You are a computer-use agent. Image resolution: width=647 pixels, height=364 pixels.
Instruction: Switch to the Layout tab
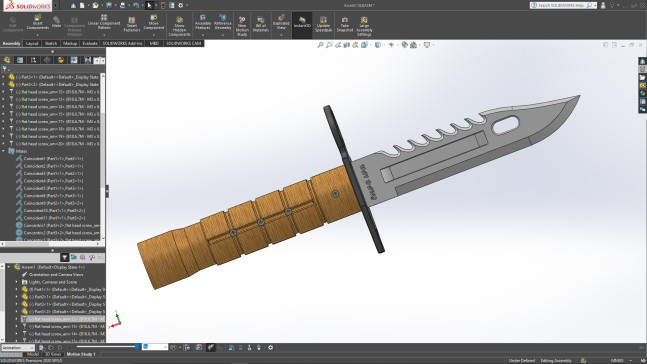pos(32,43)
